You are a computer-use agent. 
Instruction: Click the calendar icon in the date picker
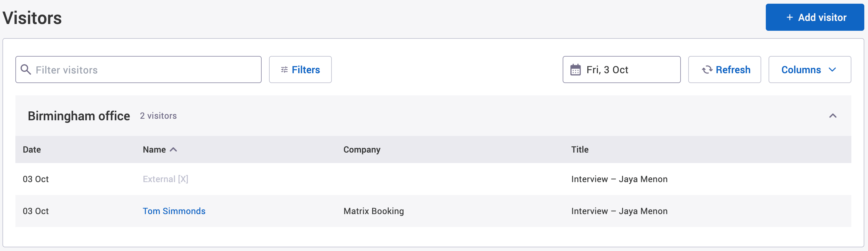point(575,70)
